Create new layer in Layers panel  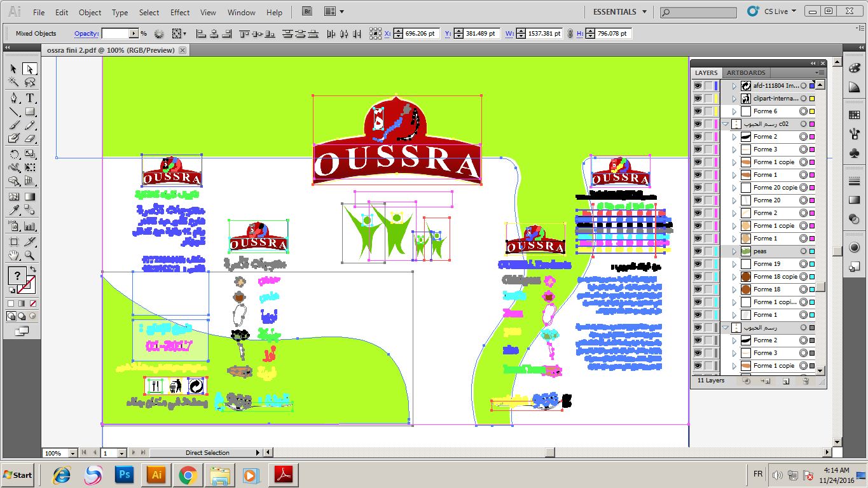[786, 381]
